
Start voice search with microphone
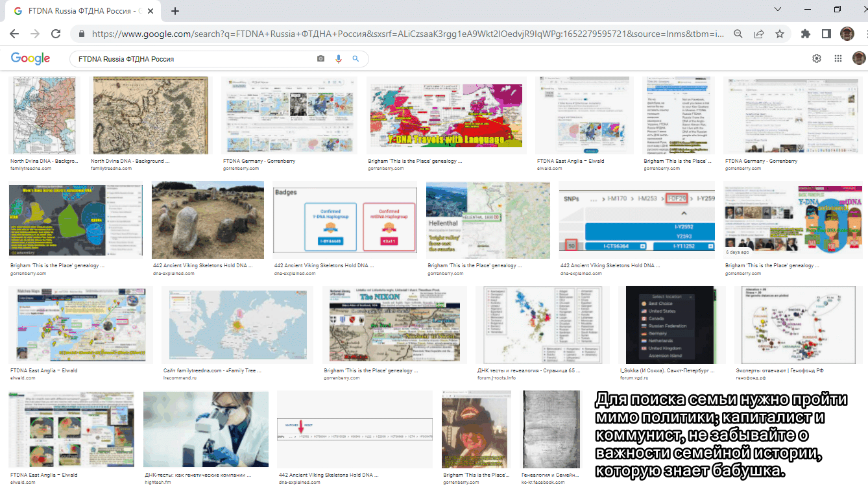click(338, 58)
